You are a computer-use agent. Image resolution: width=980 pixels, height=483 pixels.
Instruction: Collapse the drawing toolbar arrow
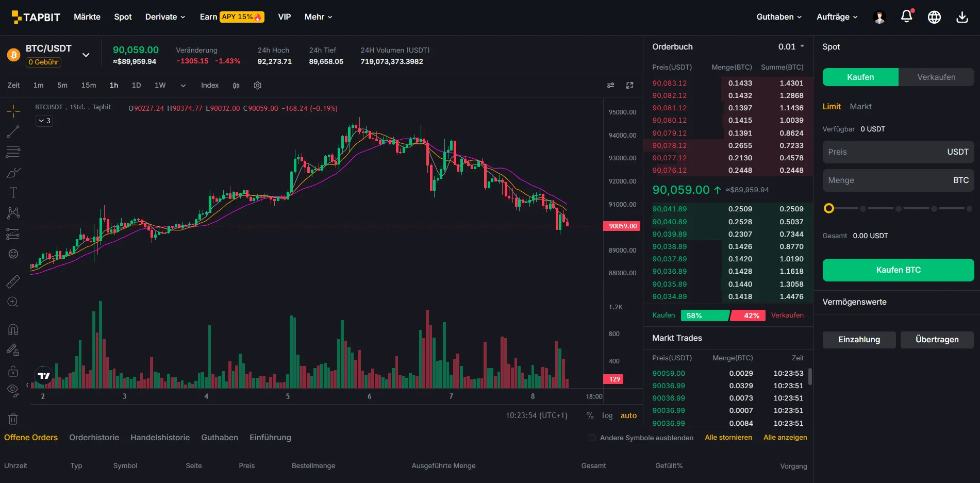(27, 385)
